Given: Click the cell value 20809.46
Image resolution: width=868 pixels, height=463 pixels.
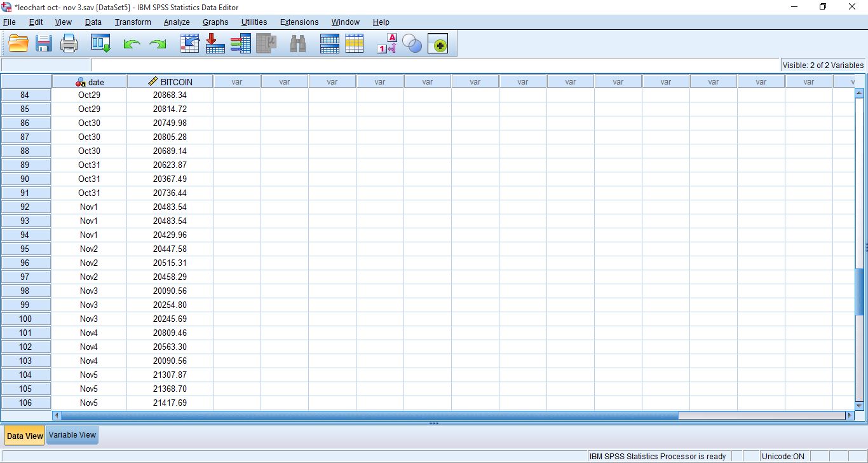Looking at the screenshot, I should (170, 333).
